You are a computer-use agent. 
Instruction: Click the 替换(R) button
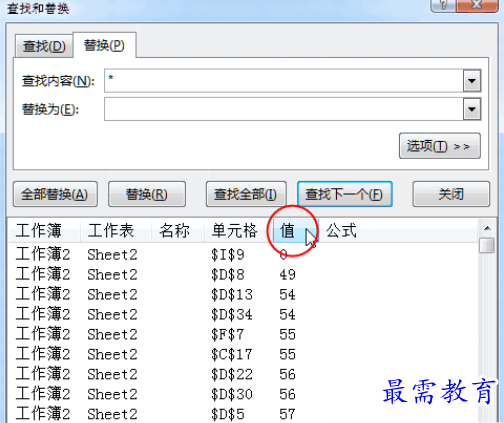(x=147, y=194)
